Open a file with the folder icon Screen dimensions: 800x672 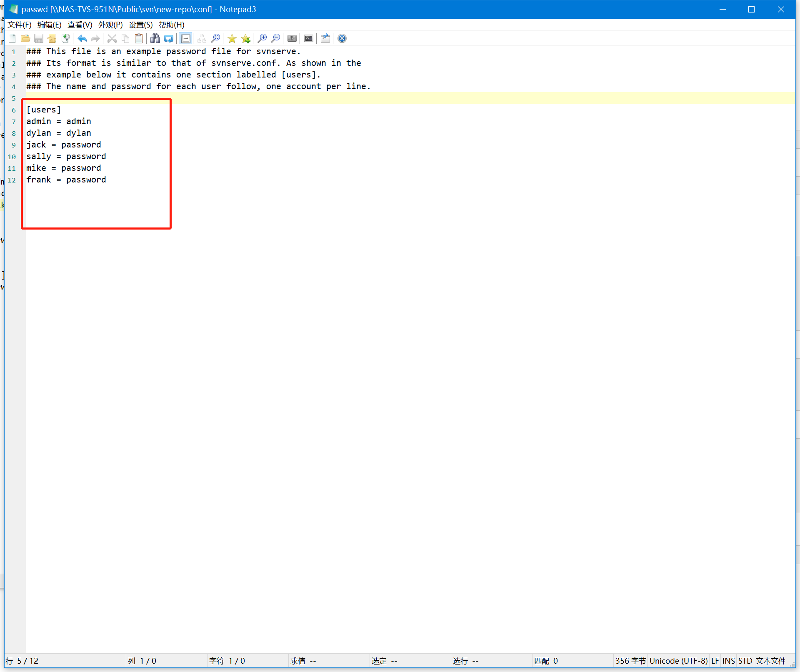tap(25, 39)
